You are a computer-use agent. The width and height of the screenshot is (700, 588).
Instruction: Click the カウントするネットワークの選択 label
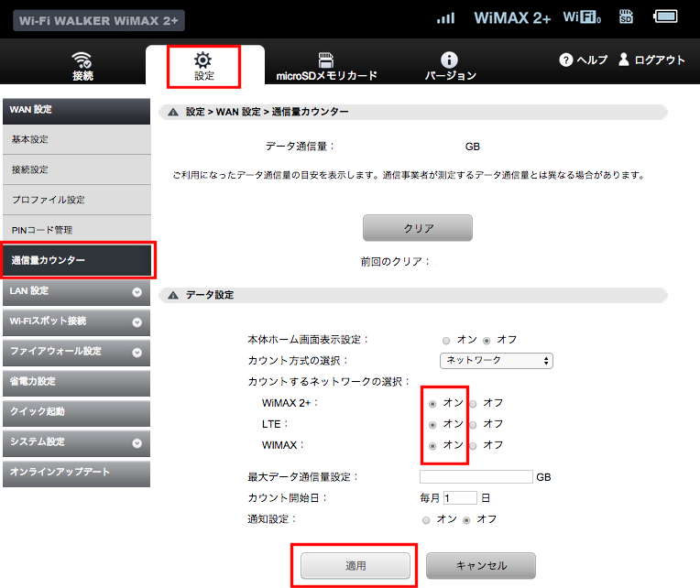click(329, 382)
